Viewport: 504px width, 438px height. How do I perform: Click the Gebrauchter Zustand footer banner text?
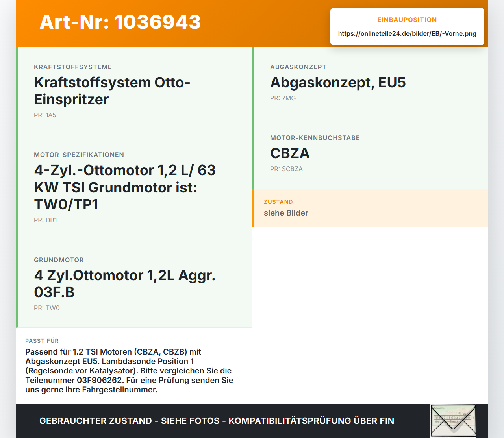[217, 421]
